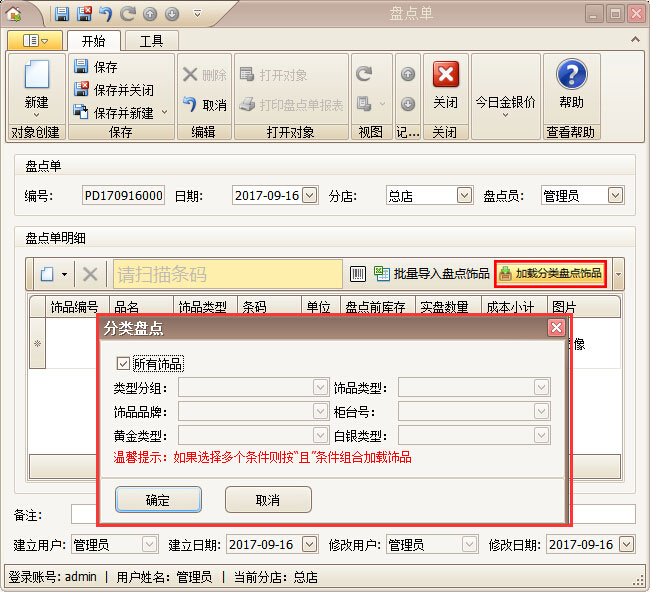Click the scan barcode input field
Viewport: 650px width, 592px height.
[x=228, y=274]
